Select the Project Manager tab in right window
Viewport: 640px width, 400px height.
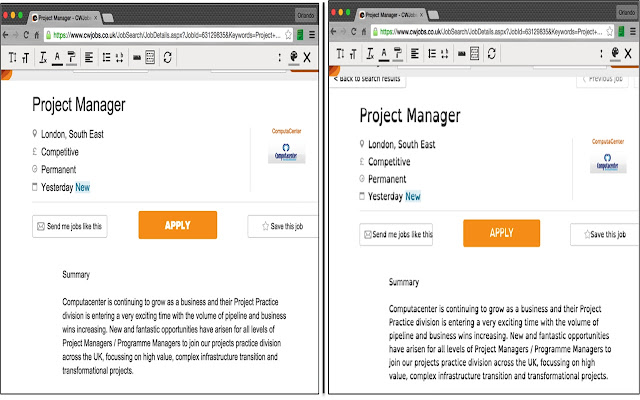click(392, 15)
